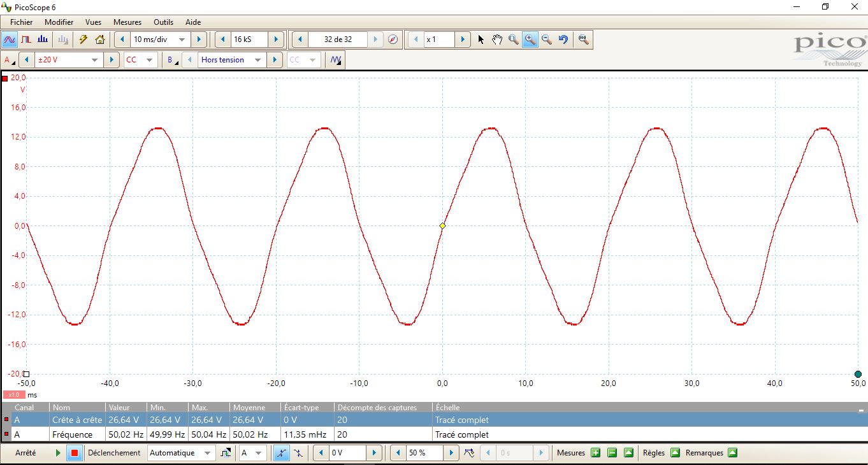Click the green start capture arrow
The width and height of the screenshot is (868, 465).
tap(58, 453)
